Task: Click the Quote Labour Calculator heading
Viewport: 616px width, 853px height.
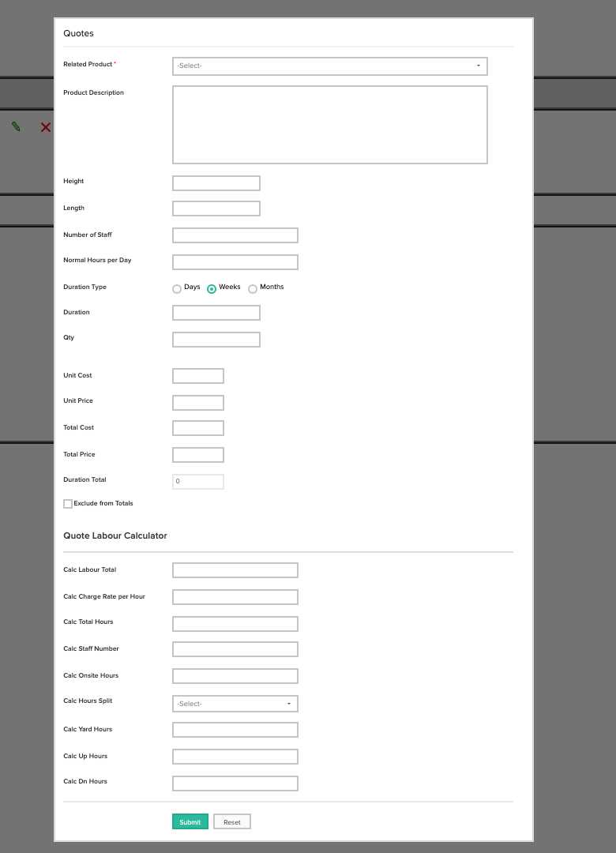Action: [x=115, y=535]
